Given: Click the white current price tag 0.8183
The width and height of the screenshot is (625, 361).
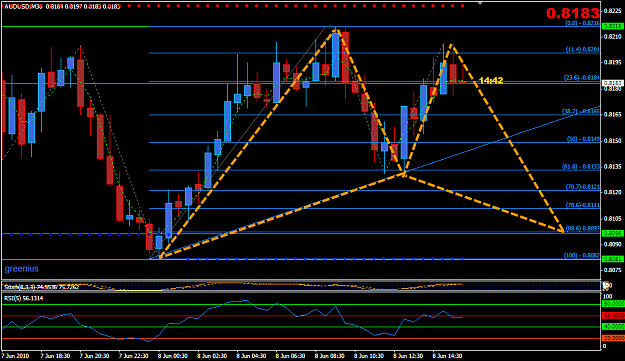Looking at the screenshot, I should click(612, 83).
